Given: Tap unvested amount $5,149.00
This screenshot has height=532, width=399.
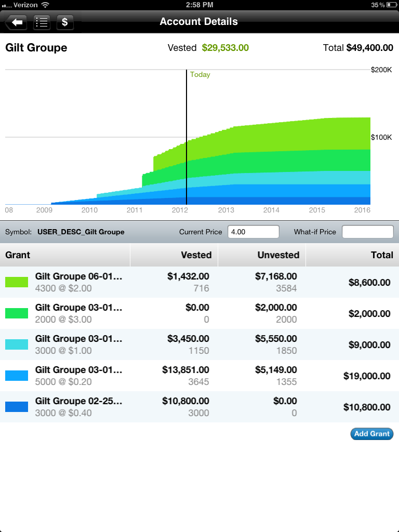Looking at the screenshot, I should 276,370.
